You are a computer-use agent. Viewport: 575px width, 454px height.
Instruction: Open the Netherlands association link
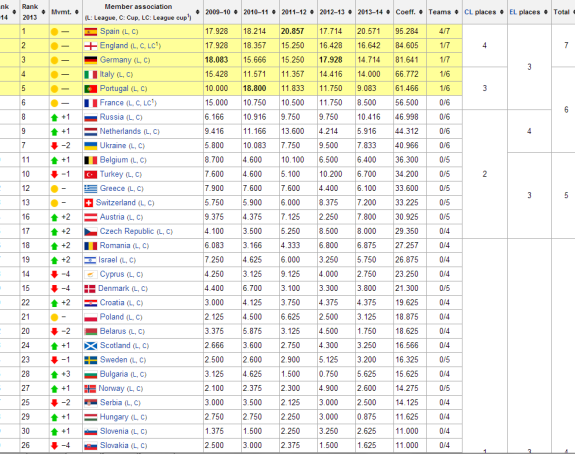coord(120,131)
